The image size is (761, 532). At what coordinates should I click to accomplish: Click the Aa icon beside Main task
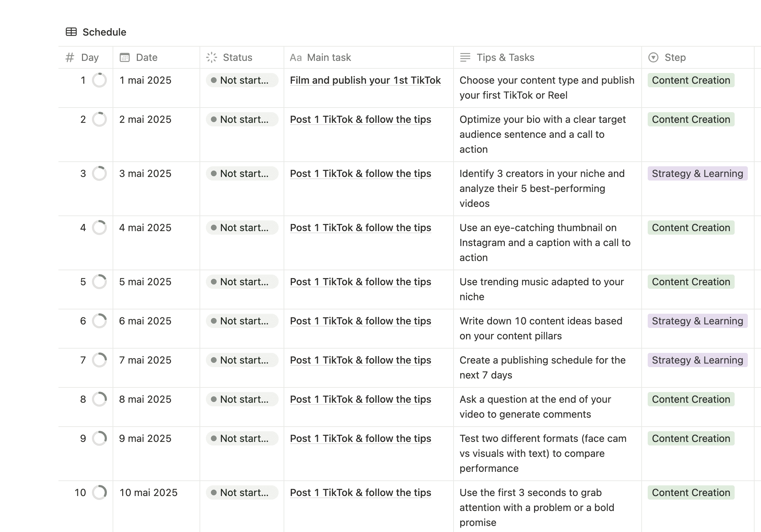point(296,57)
